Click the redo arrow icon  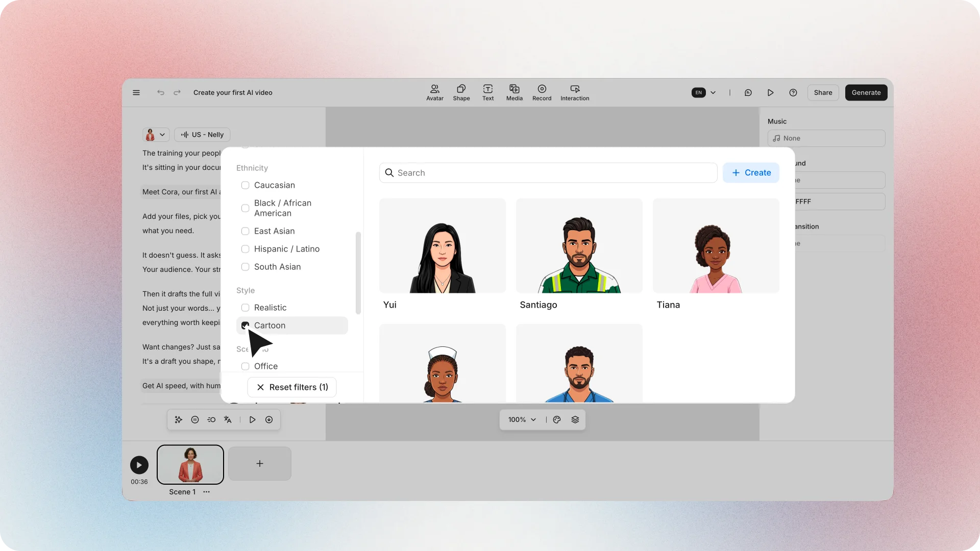(177, 93)
